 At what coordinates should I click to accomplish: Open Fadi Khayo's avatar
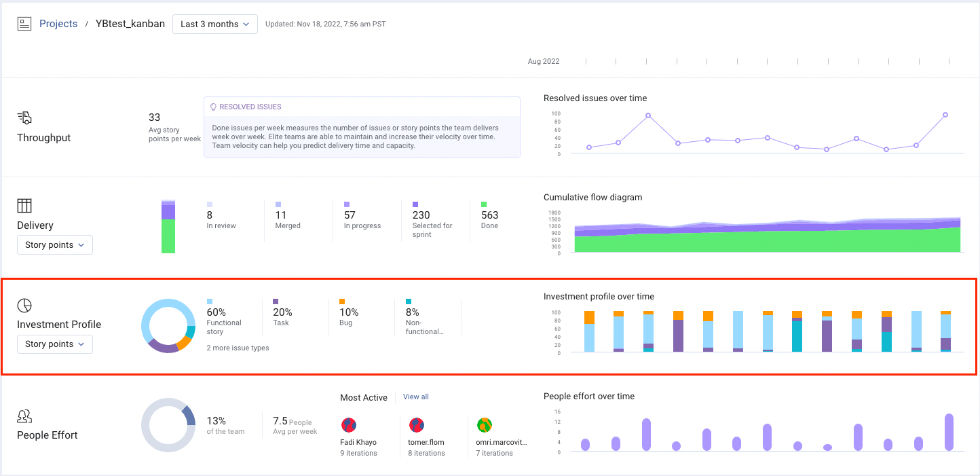tap(349, 424)
